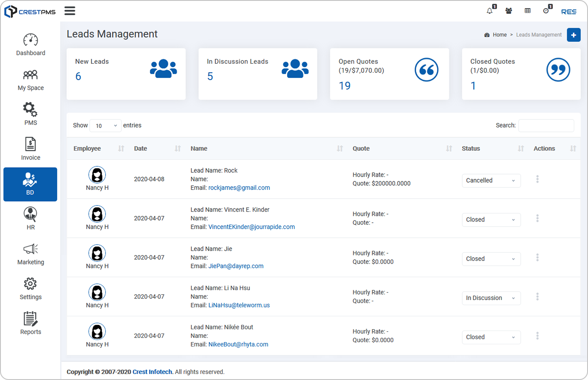The height and width of the screenshot is (380, 588).
Task: Open the users group icon in header
Action: pyautogui.click(x=509, y=11)
